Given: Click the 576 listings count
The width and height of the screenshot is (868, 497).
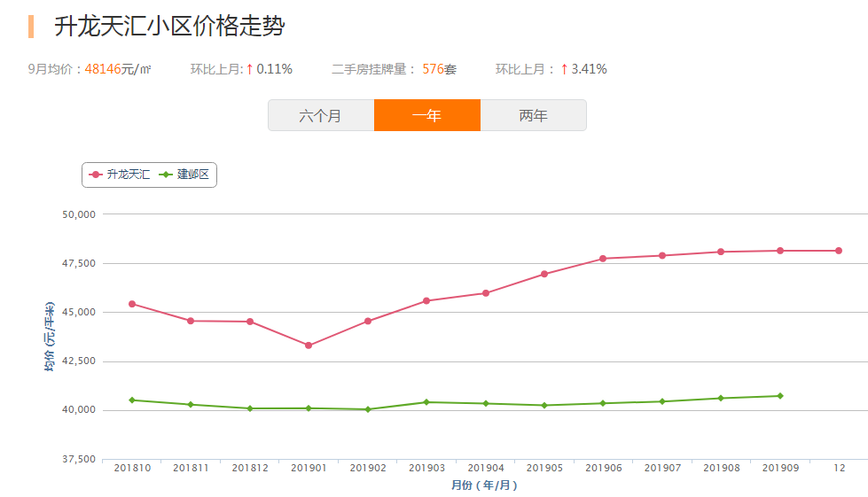Looking at the screenshot, I should pyautogui.click(x=433, y=69).
